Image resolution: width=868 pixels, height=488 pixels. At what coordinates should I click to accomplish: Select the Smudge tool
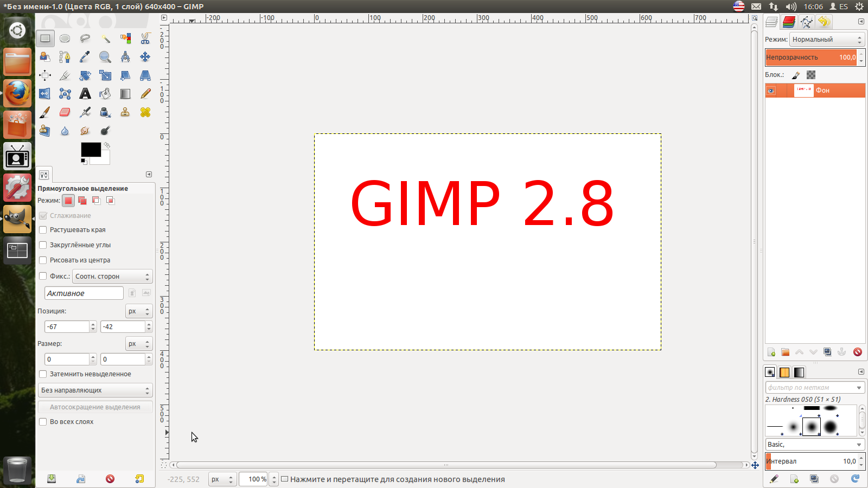coord(85,131)
